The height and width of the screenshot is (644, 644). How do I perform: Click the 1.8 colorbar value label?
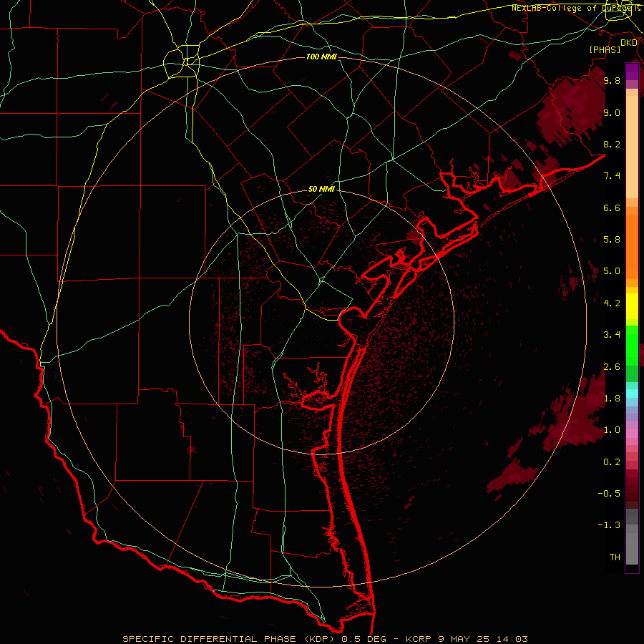point(612,399)
